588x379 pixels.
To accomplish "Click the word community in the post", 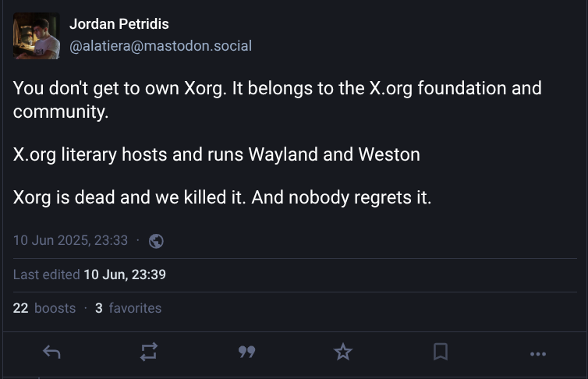I will click(58, 112).
